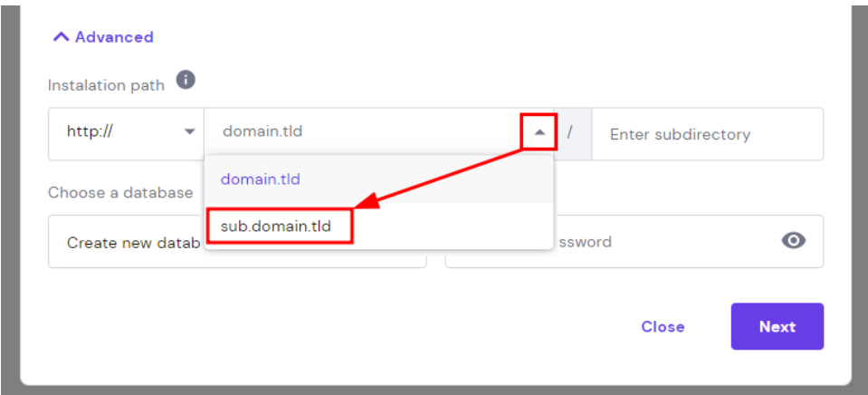Focus the Enter subdirectory field
Image resolution: width=868 pixels, height=395 pixels.
pos(706,134)
